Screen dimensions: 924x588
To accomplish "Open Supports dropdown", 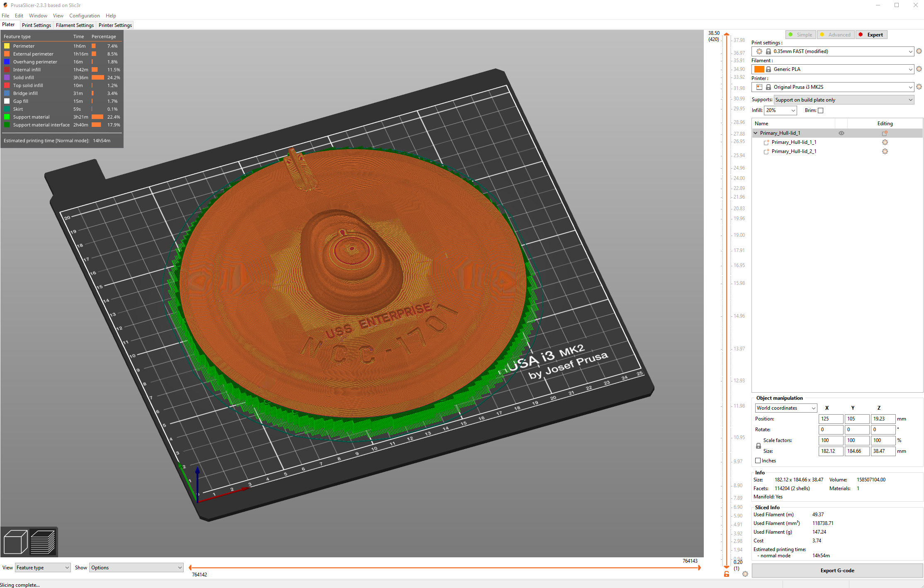I will [844, 100].
